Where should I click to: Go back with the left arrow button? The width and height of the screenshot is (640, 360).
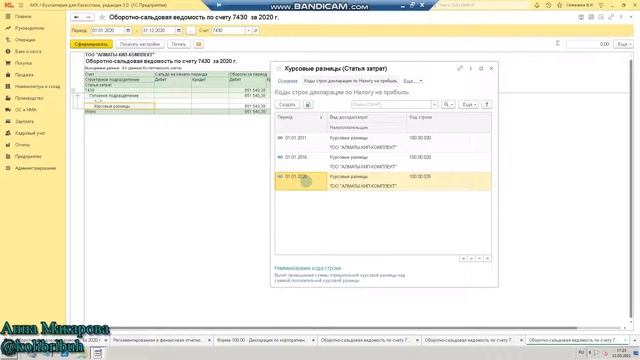click(76, 17)
